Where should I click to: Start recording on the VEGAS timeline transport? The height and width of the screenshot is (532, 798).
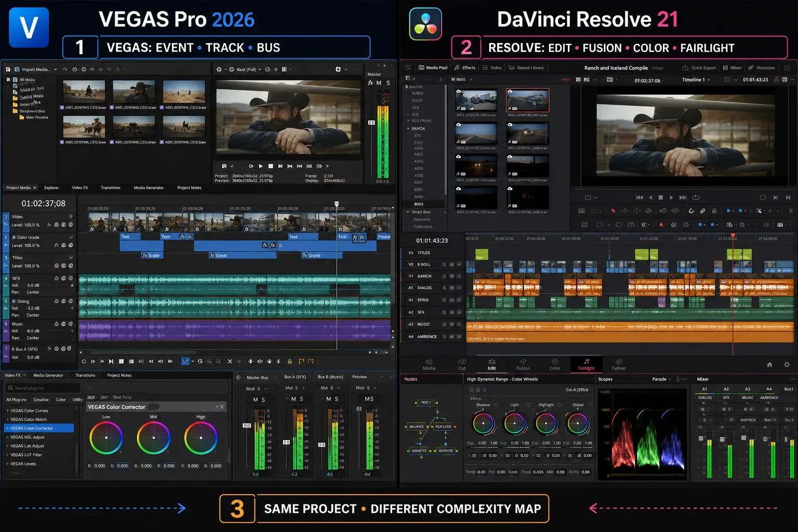pyautogui.click(x=84, y=361)
